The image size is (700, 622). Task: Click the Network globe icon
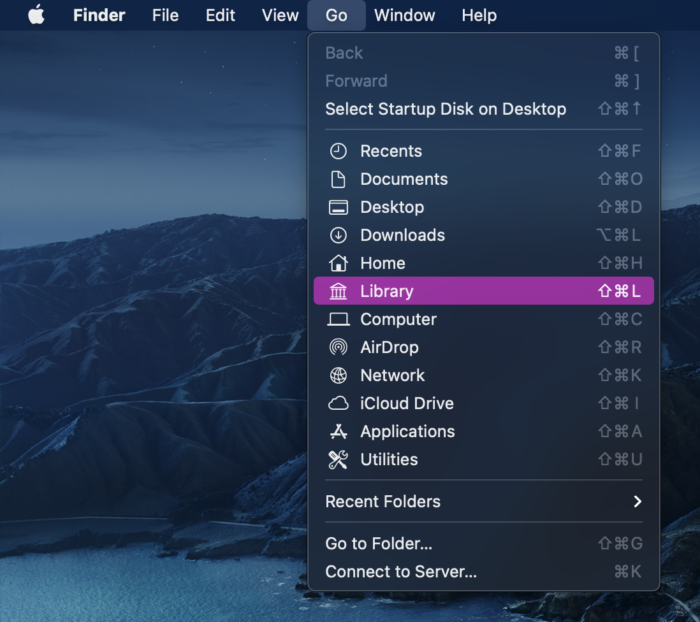tap(338, 375)
